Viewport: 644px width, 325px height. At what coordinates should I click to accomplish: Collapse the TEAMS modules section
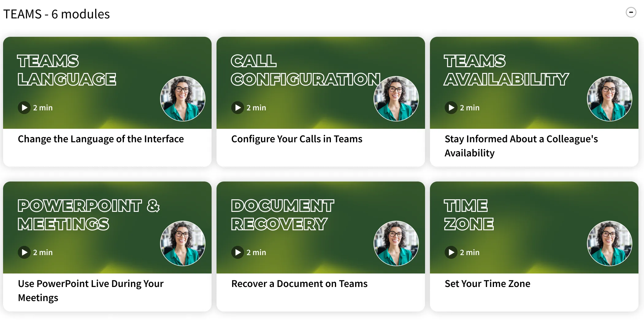[631, 13]
